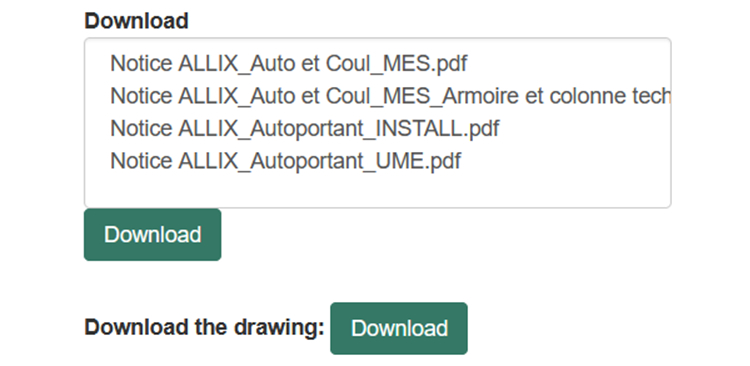Select the Armoire et colonne tech file entry
The image size is (750, 366).
click(378, 96)
